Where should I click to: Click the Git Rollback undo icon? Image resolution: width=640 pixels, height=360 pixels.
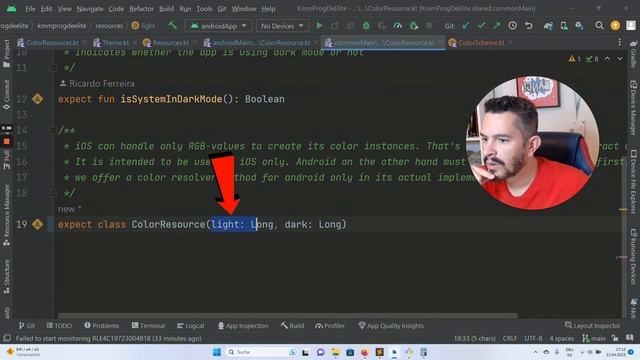529,26
